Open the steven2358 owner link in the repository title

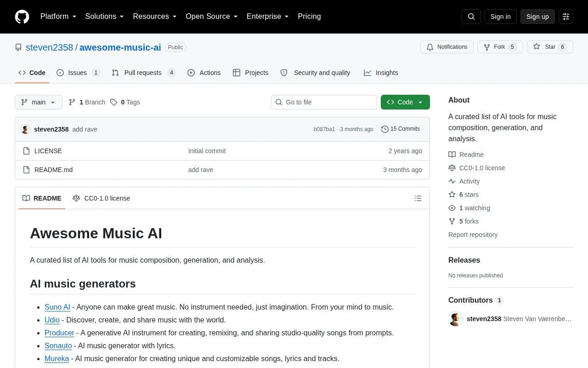[x=49, y=47]
